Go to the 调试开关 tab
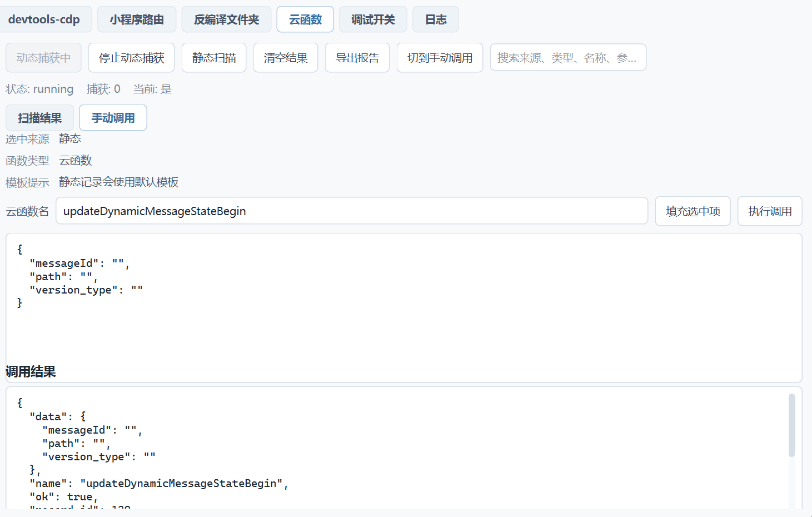This screenshot has width=812, height=517. point(373,19)
